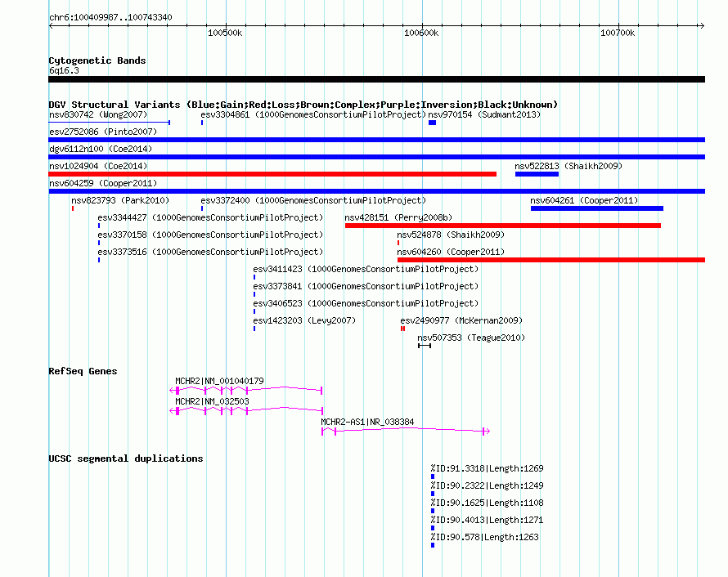Open duplication %ID:90.4013|Length:1271
The width and height of the screenshot is (728, 577).
[x=487, y=520]
